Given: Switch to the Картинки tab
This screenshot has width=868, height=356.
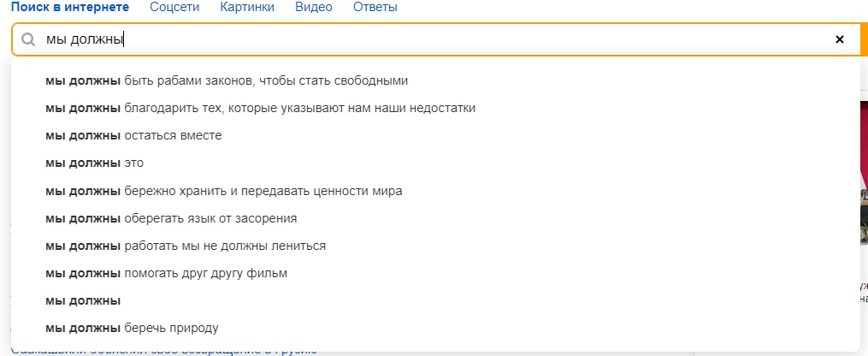Looking at the screenshot, I should (x=247, y=7).
